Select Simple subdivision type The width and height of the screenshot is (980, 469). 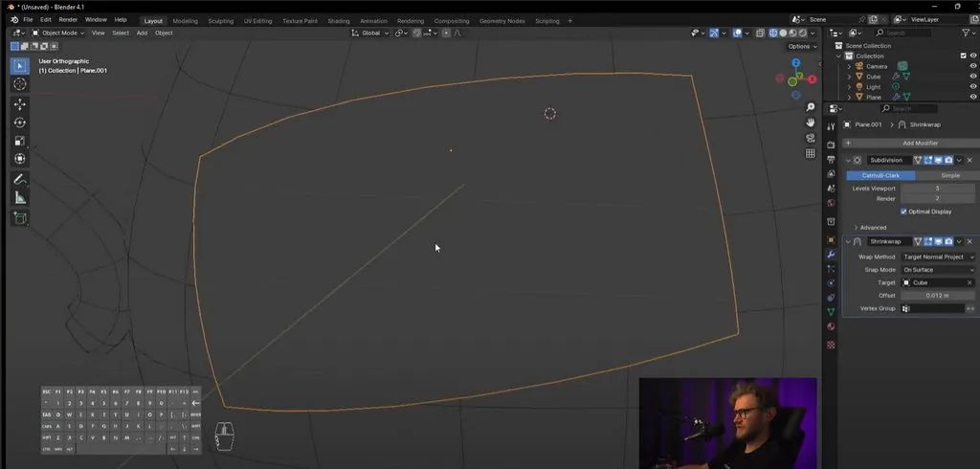tap(949, 176)
